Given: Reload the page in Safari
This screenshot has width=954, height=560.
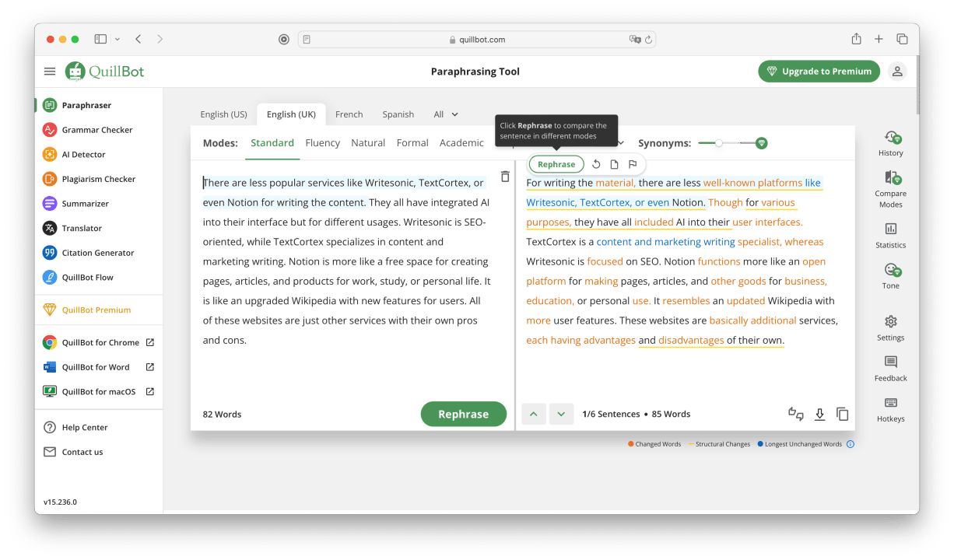Looking at the screenshot, I should [x=648, y=39].
